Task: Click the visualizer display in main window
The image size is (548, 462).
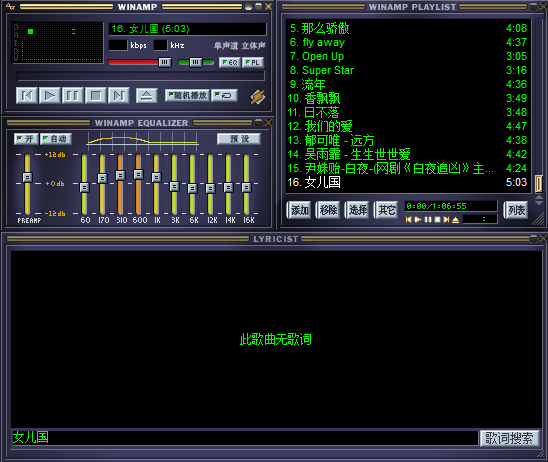Action: pos(58,42)
